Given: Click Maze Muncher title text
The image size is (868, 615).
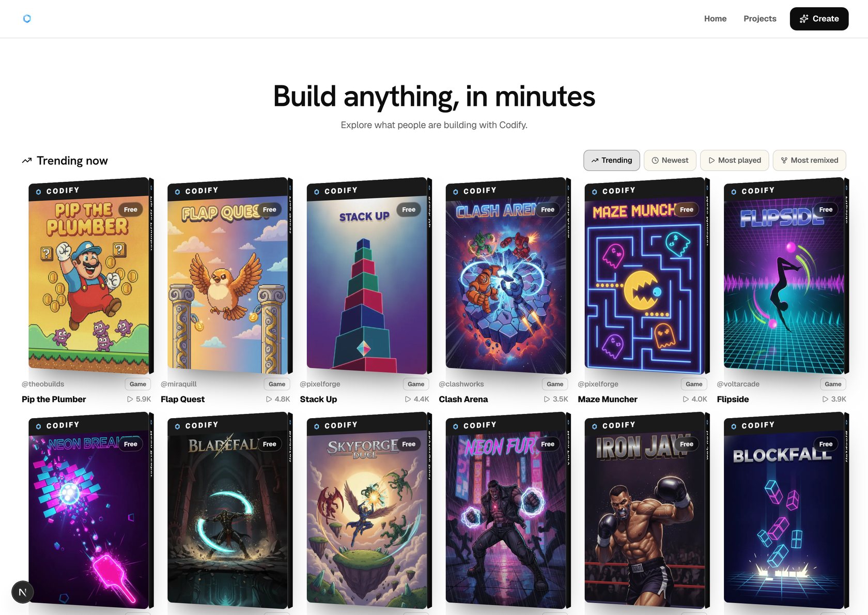Looking at the screenshot, I should [608, 399].
